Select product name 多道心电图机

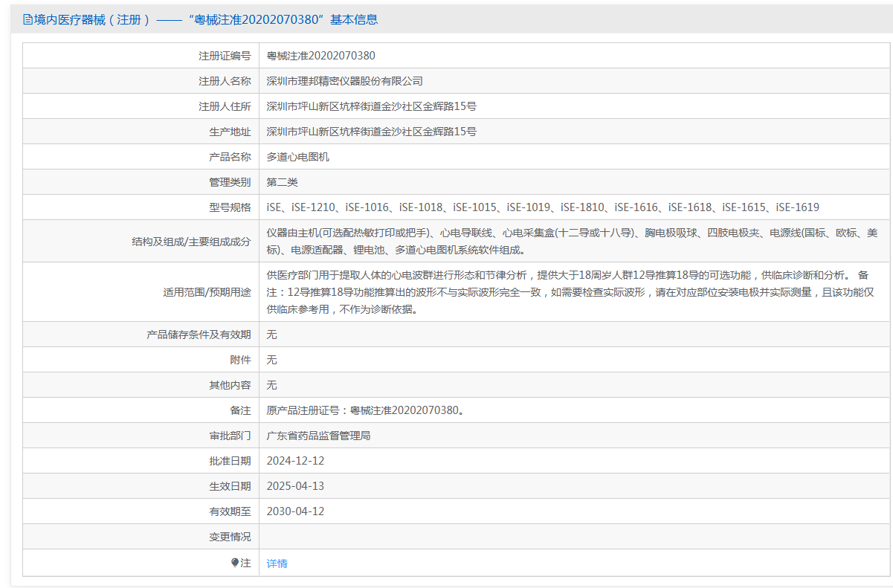[298, 157]
